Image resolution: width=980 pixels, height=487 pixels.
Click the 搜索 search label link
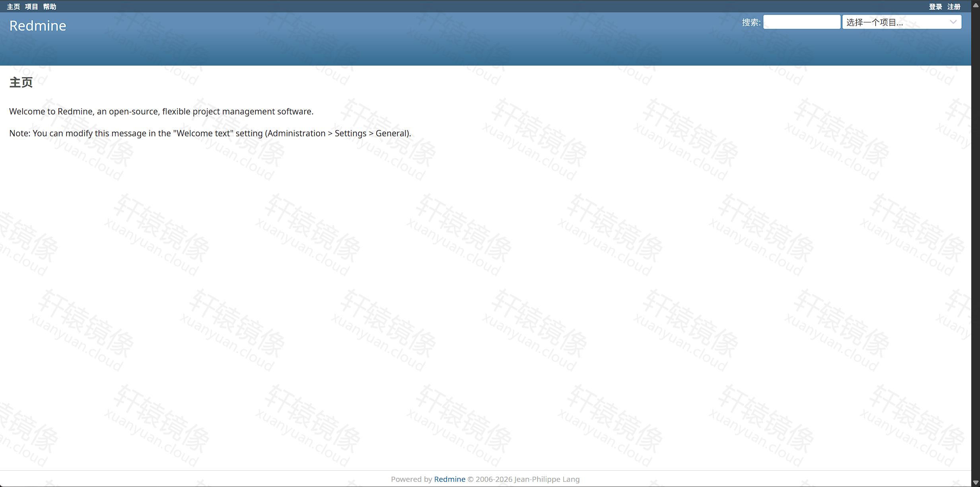751,22
